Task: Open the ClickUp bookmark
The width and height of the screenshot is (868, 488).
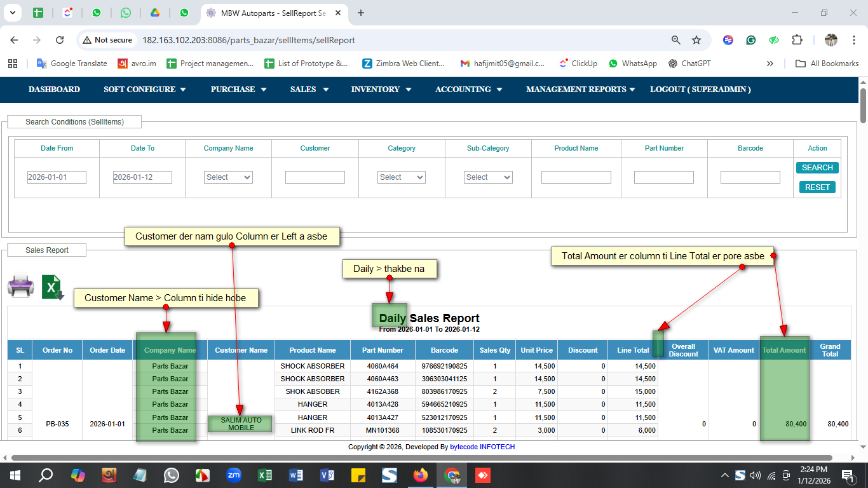Action: click(x=578, y=64)
